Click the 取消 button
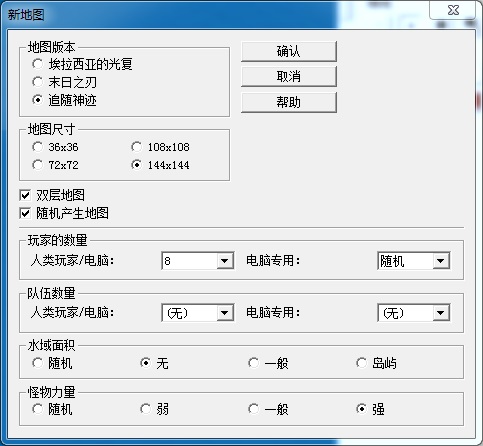483x446 pixels. (x=289, y=77)
